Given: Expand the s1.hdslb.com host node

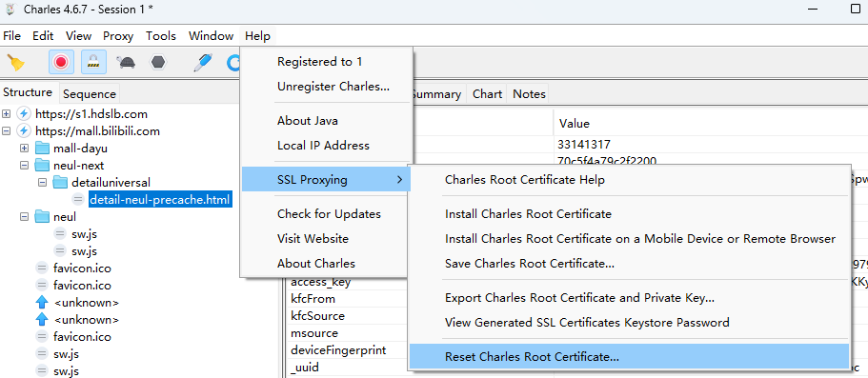Looking at the screenshot, I should (7, 114).
